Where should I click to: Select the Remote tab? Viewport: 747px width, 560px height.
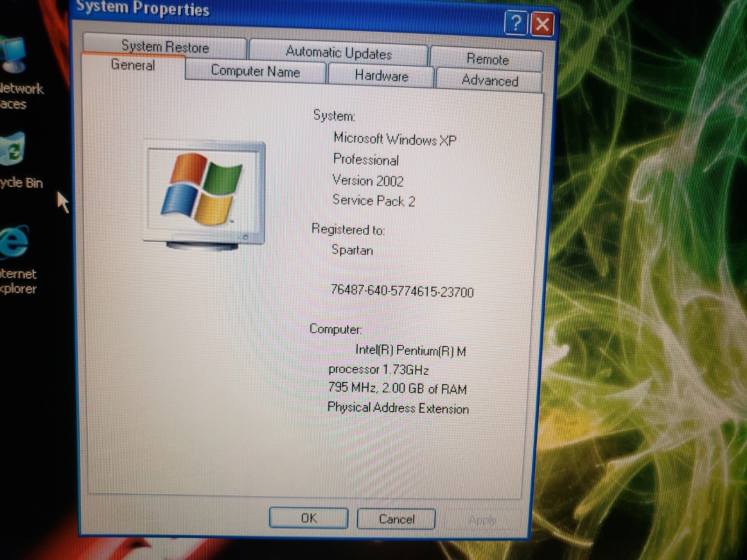click(x=487, y=59)
